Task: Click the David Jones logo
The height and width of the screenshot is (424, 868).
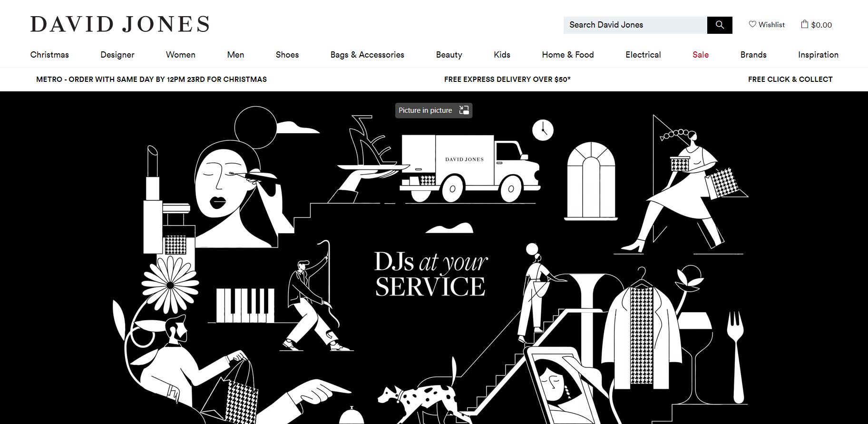Action: [120, 24]
